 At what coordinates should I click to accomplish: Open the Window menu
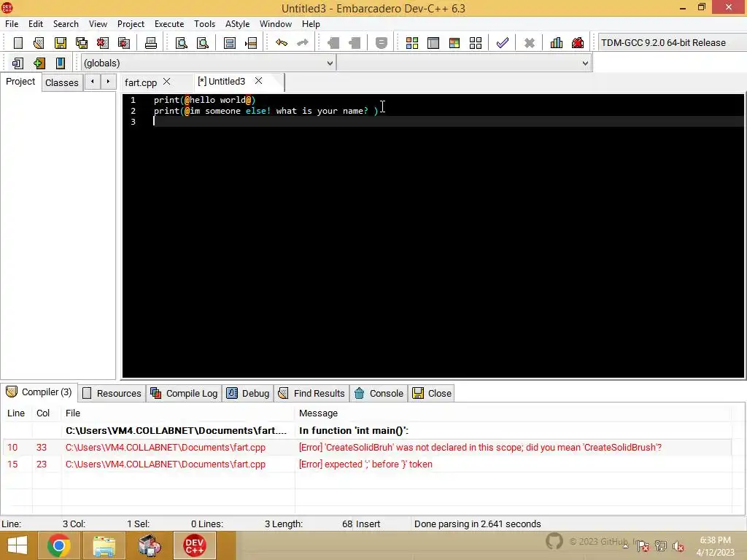[276, 24]
